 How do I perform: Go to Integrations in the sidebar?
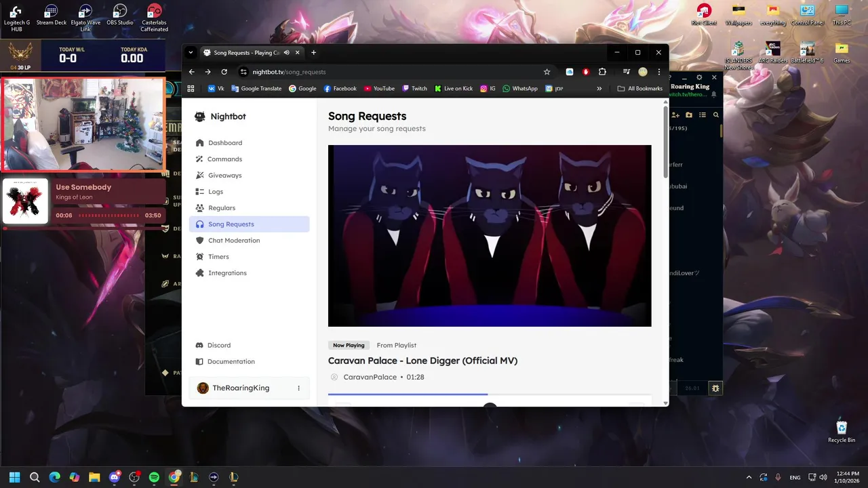[249, 273]
